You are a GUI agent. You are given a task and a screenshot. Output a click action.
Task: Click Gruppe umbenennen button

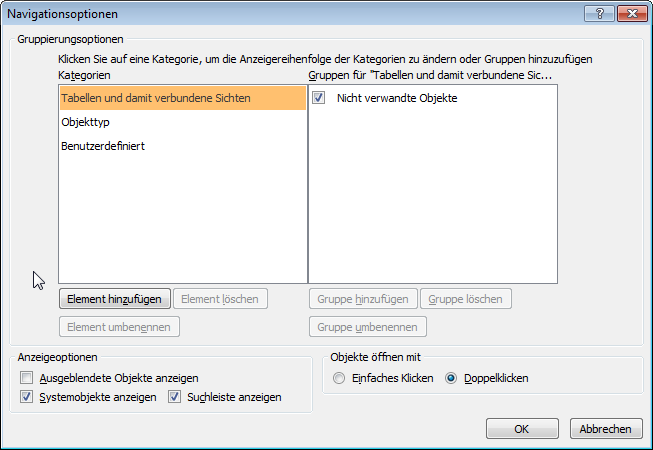368,327
